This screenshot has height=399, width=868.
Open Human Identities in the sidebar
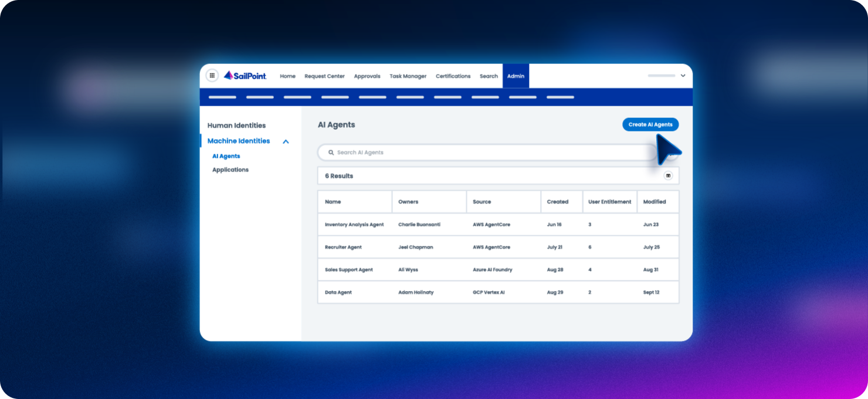click(x=236, y=126)
